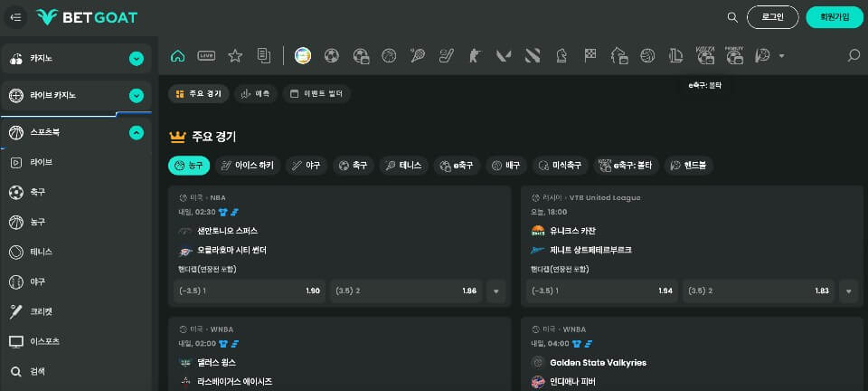Viewport: 868px width, 391px height.
Task: Go to the sportsbook home icon
Action: (178, 55)
